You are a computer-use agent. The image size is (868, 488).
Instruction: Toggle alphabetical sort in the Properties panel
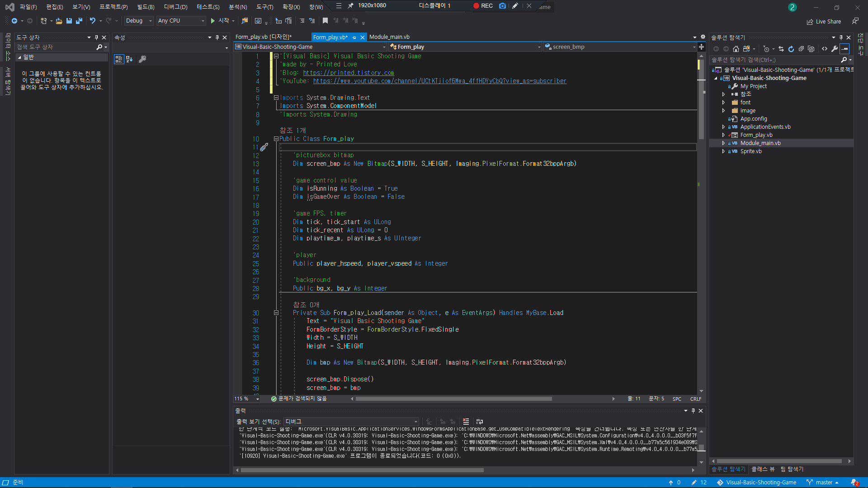pos(129,59)
